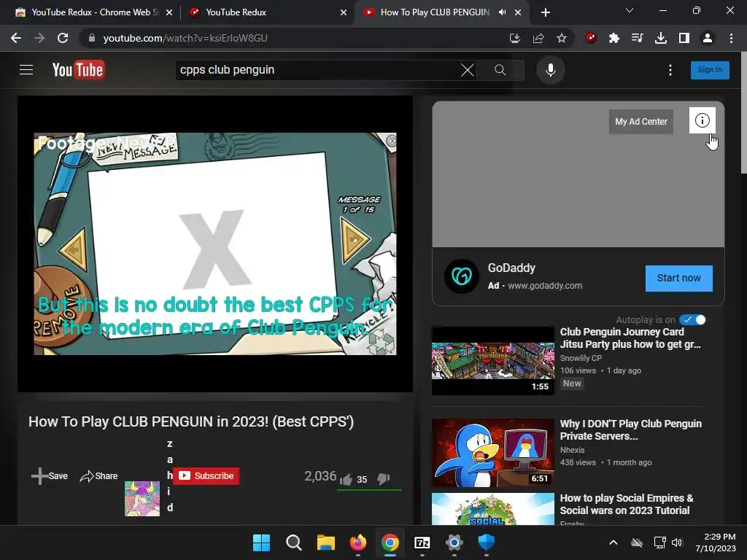Switch to YouTube Redux Chrome Web Store tab

tap(93, 12)
